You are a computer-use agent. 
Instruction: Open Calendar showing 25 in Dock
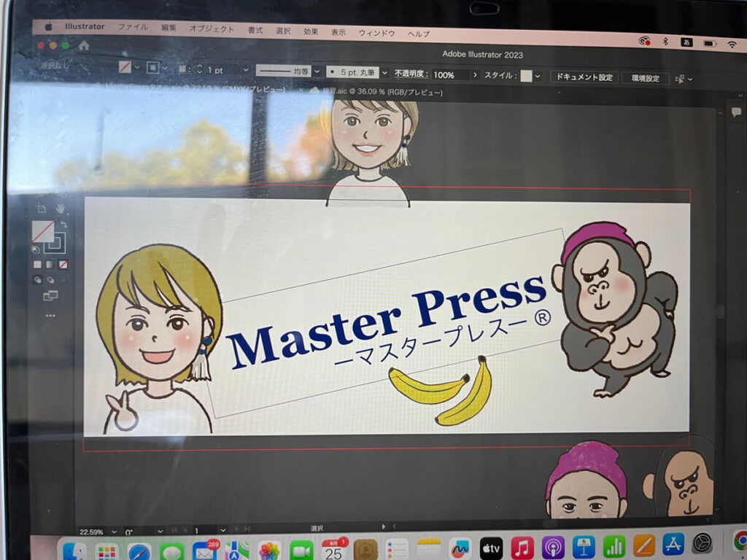tap(333, 550)
